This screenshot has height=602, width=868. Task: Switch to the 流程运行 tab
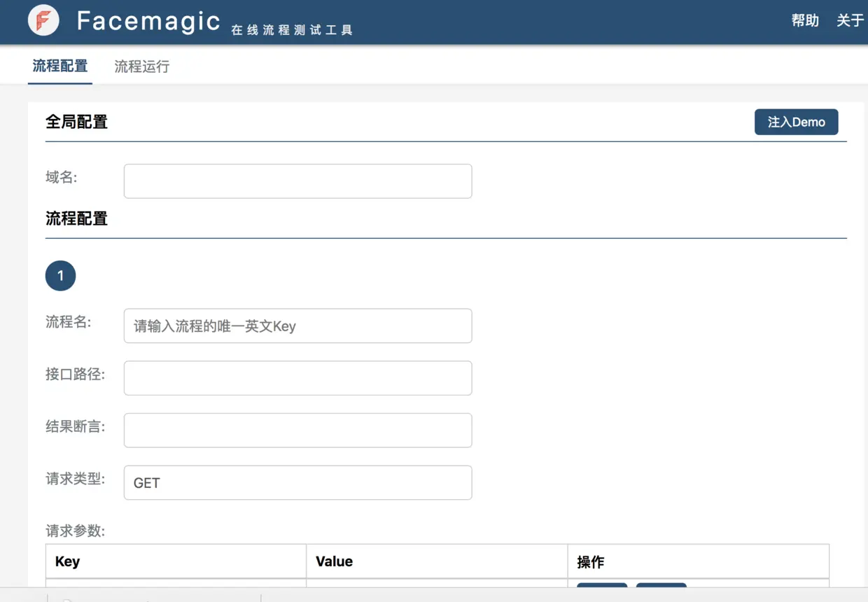142,66
